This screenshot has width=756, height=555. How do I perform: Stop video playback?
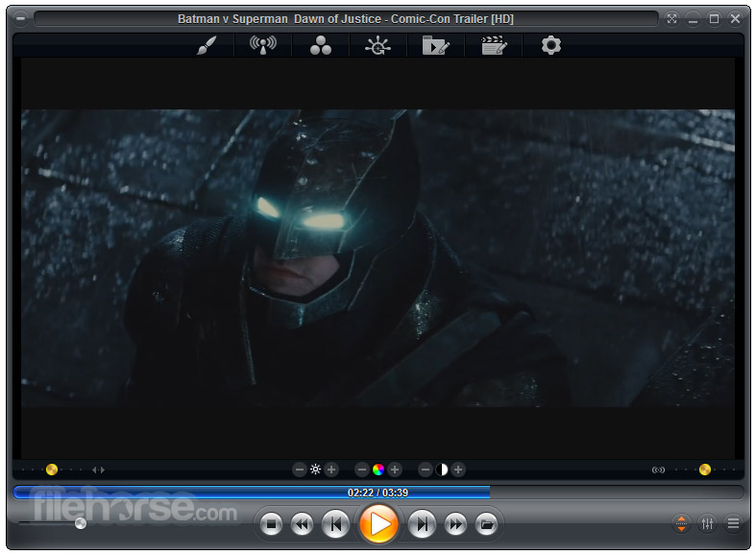coord(271,523)
